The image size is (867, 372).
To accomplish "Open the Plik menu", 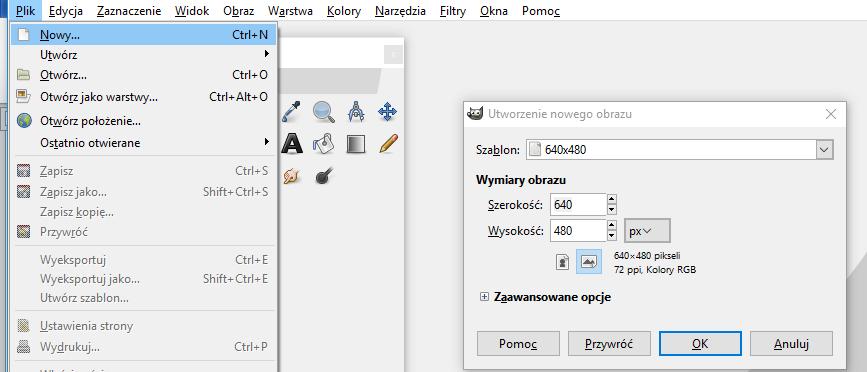I will click(x=25, y=11).
